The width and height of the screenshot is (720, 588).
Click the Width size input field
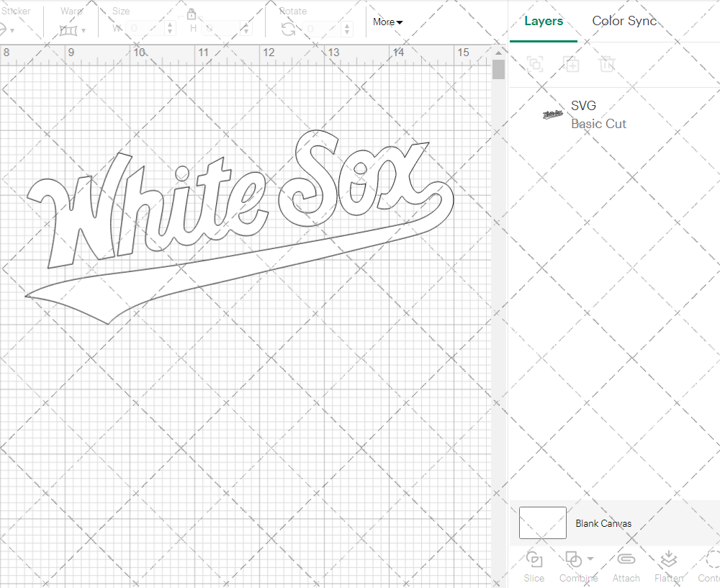pyautogui.click(x=145, y=29)
